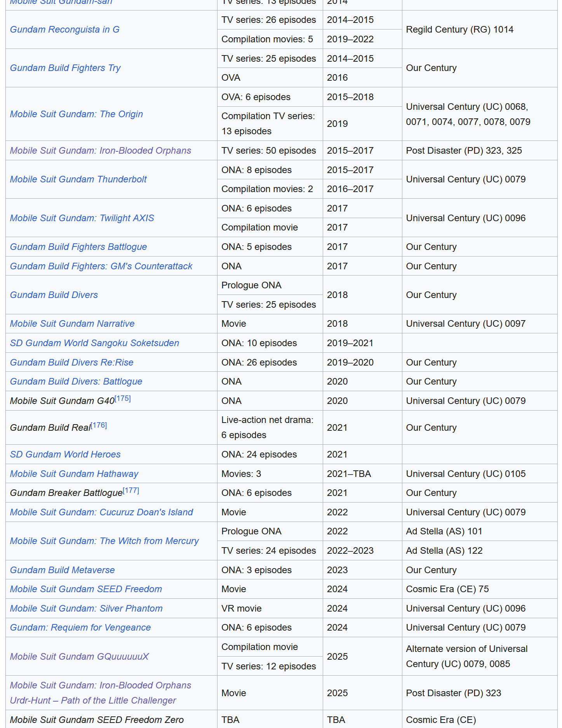Select the '2019–2021' year cell
The height and width of the screenshot is (728, 562).
tap(362, 343)
